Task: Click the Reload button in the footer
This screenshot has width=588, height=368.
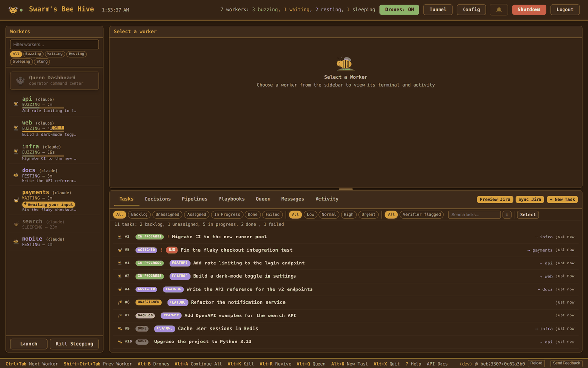Action: tap(536, 363)
